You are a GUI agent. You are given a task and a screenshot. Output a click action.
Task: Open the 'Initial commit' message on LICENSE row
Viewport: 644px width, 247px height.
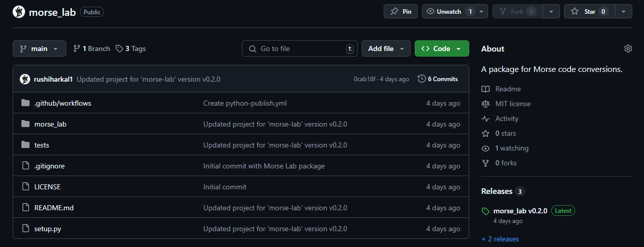point(225,187)
